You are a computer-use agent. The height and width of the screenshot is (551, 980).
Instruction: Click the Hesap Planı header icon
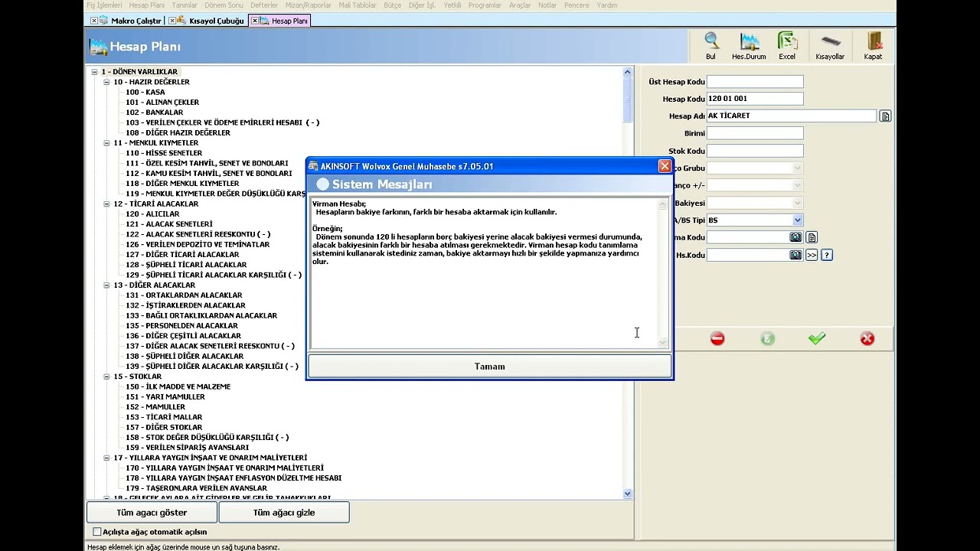click(98, 47)
